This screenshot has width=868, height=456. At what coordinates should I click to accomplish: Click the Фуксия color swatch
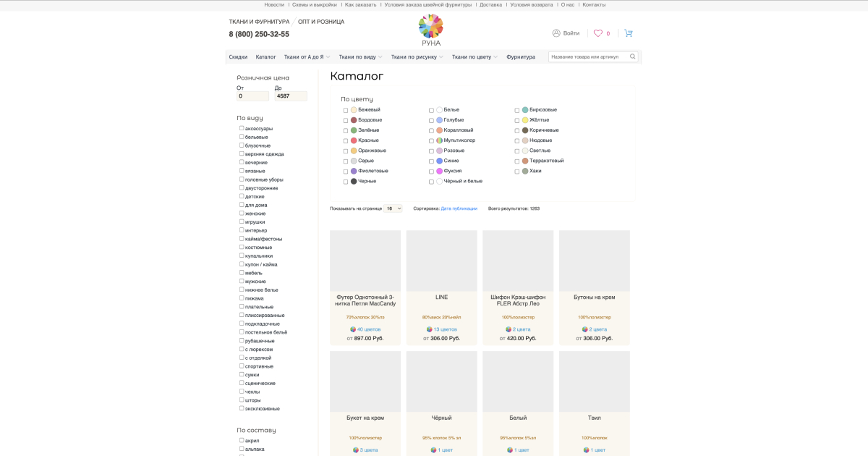click(439, 172)
